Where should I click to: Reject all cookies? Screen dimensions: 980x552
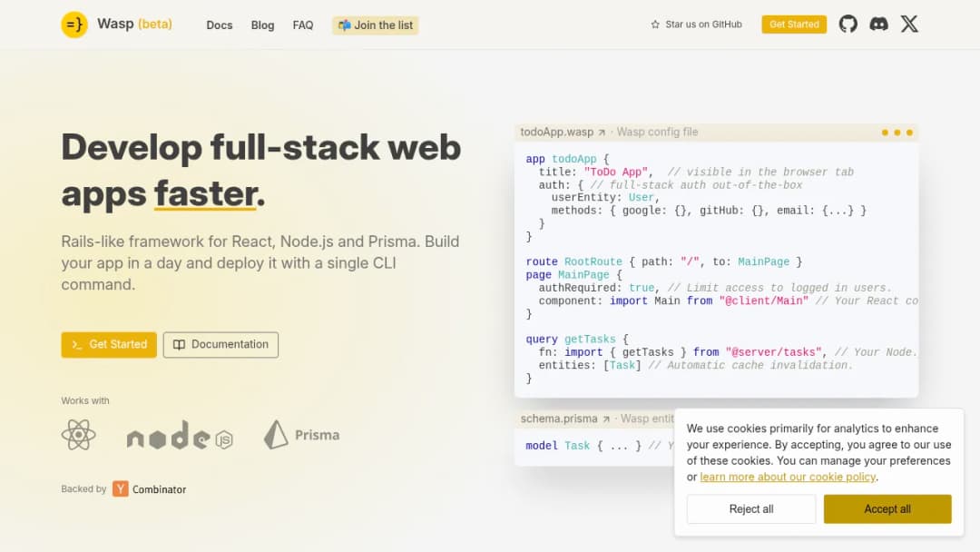(x=751, y=508)
